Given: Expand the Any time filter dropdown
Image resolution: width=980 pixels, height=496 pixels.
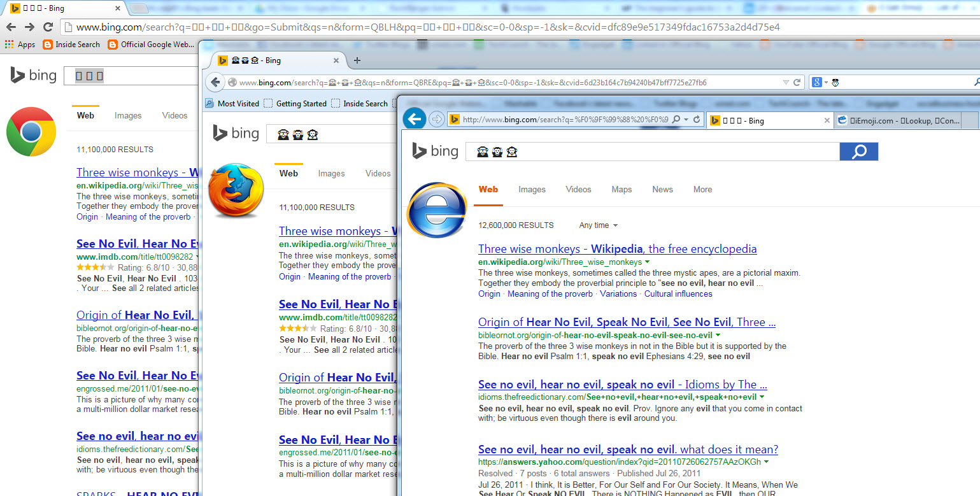Looking at the screenshot, I should point(598,225).
